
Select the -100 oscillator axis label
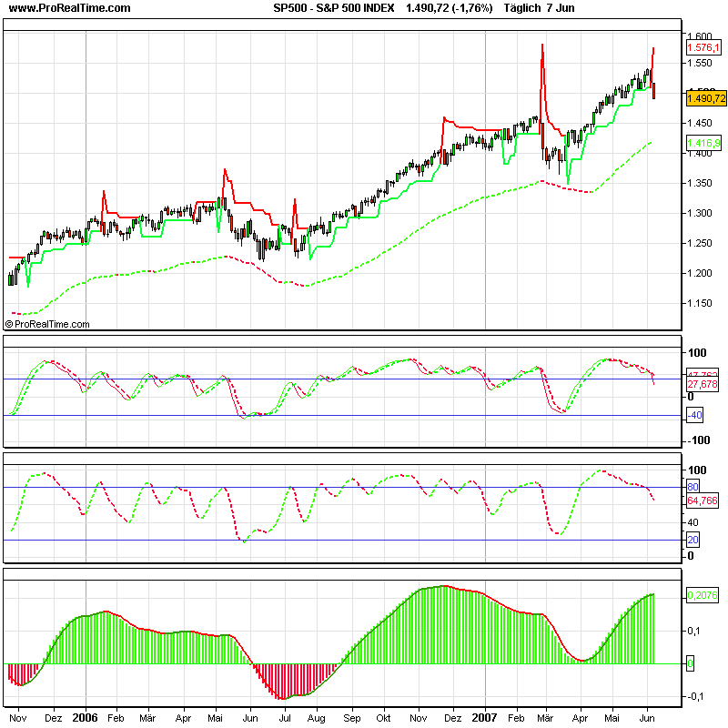(698, 440)
